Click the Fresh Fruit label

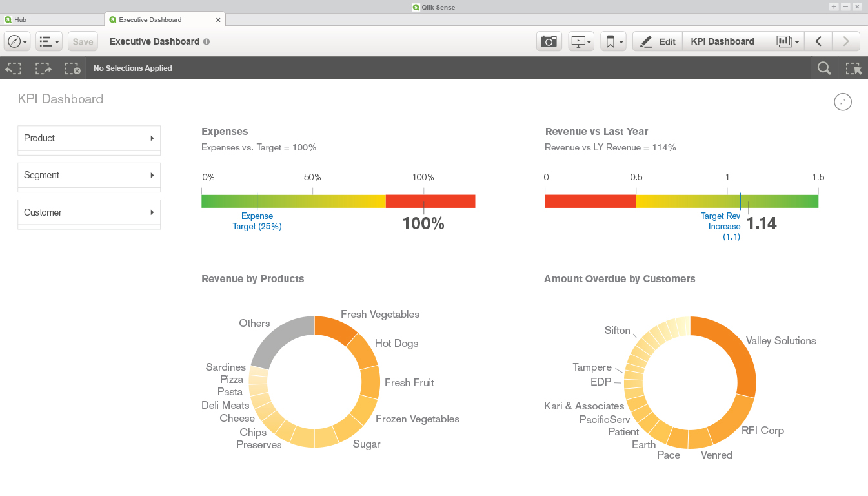tap(409, 383)
